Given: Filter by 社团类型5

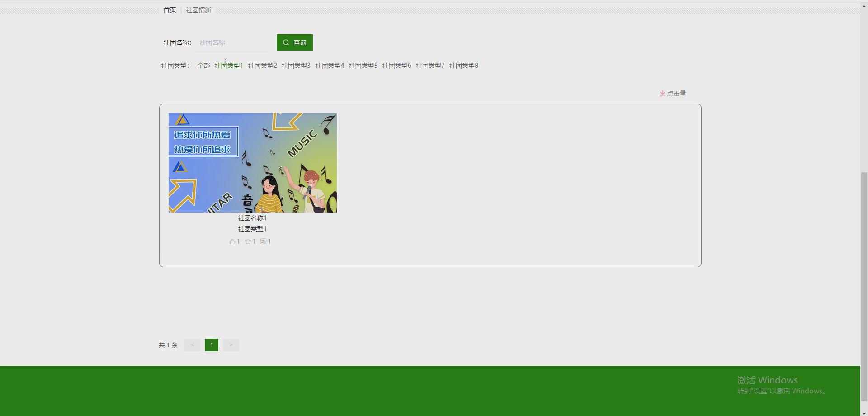Looking at the screenshot, I should 363,66.
